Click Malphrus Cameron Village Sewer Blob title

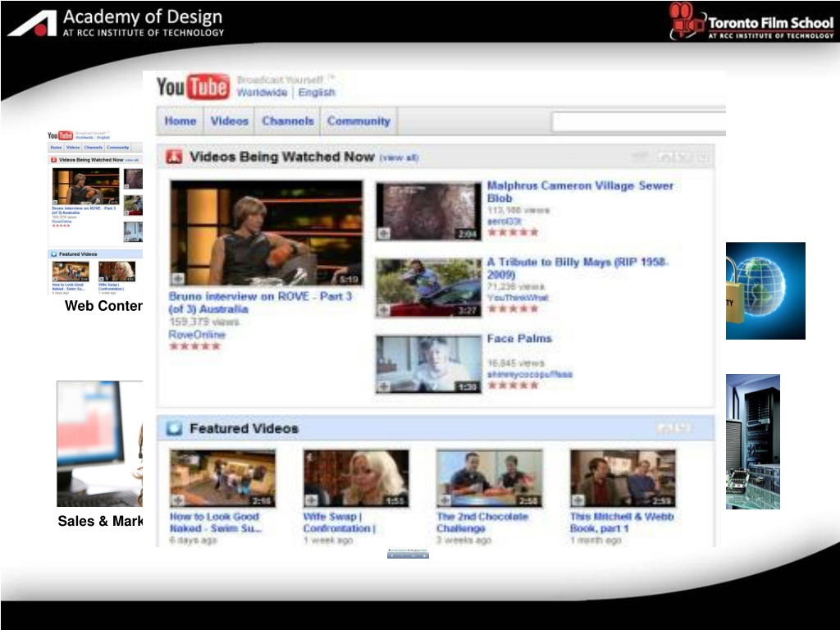pyautogui.click(x=580, y=192)
